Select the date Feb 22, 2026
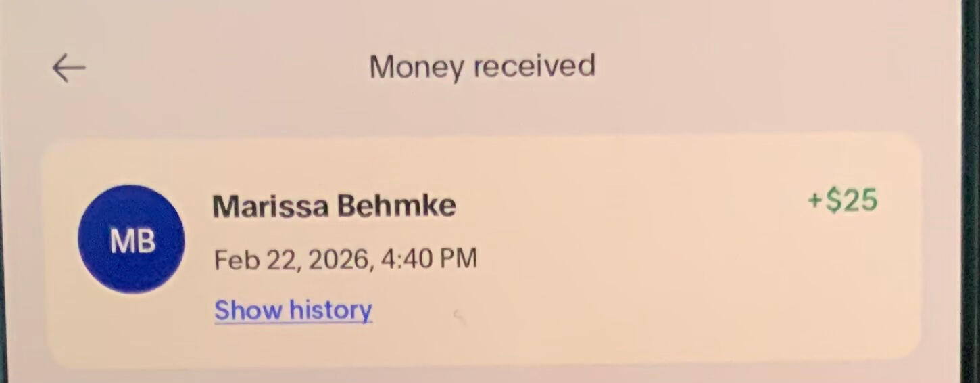 293,259
